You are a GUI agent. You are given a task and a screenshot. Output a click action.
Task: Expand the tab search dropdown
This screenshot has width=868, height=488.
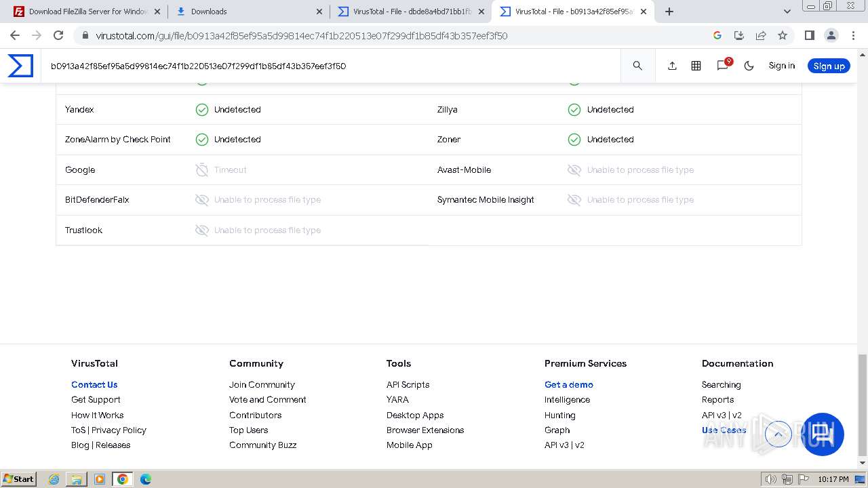click(787, 12)
